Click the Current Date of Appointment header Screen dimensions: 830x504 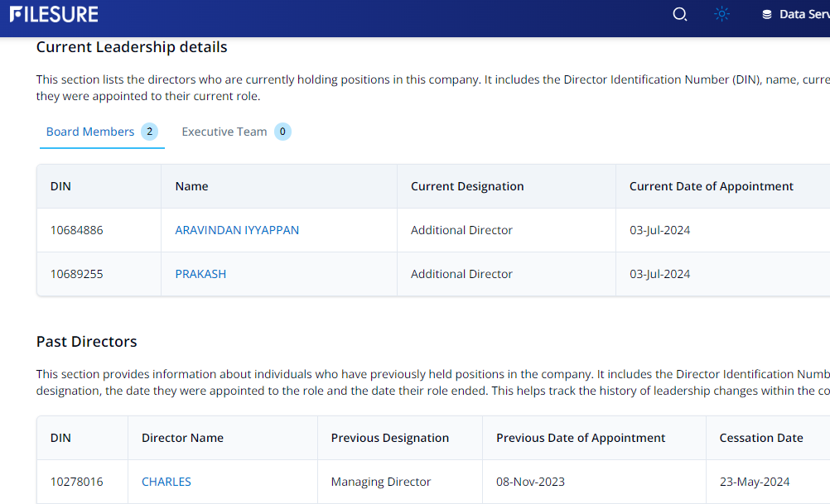(x=712, y=186)
